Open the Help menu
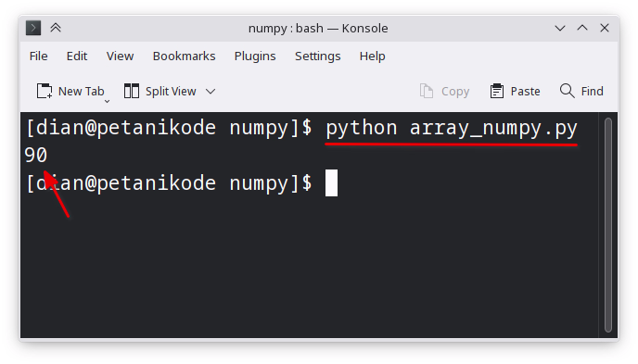638x364 pixels. pos(372,56)
